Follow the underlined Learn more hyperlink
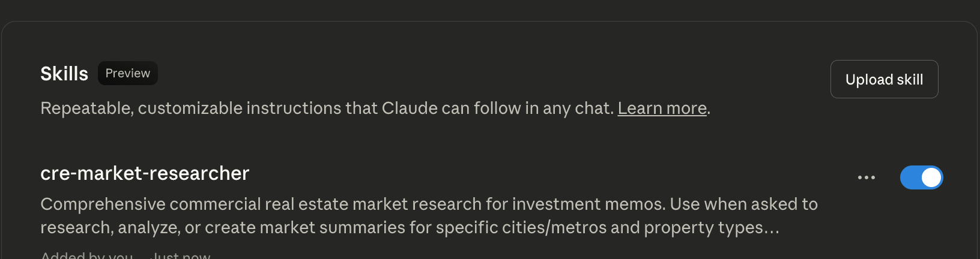This screenshot has height=259, width=980. point(662,108)
